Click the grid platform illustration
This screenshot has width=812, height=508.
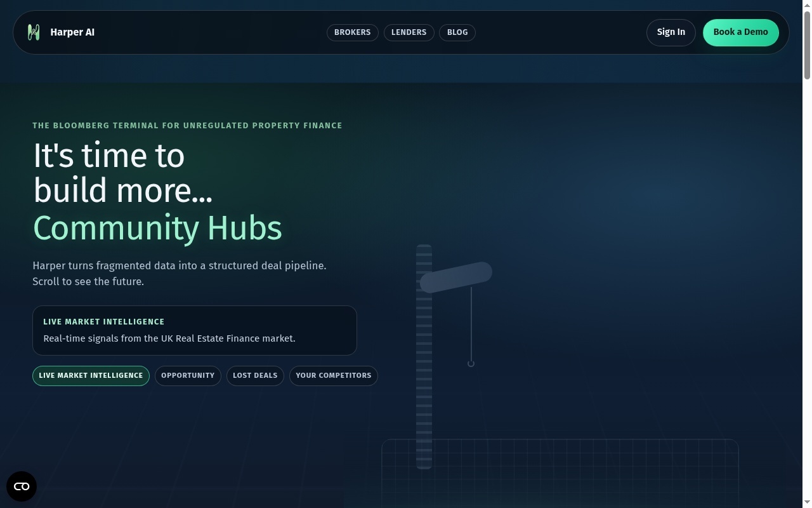(560, 473)
